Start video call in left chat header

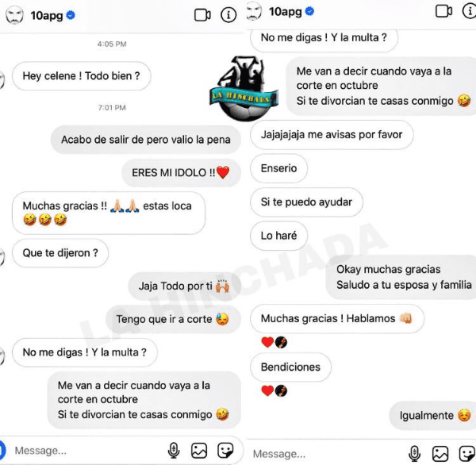point(202,15)
